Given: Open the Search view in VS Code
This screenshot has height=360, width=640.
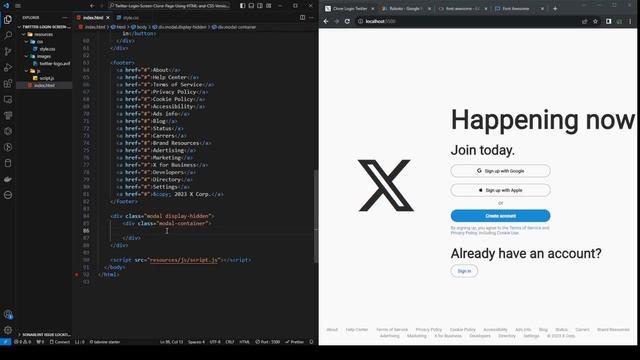Looking at the screenshot, I should coord(8,35).
